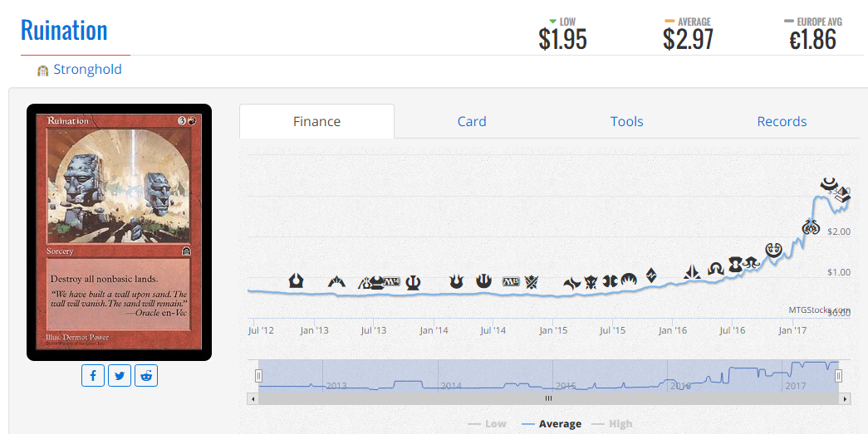Grab the right handle of the range navigator
This screenshot has height=434, width=868.
click(839, 376)
